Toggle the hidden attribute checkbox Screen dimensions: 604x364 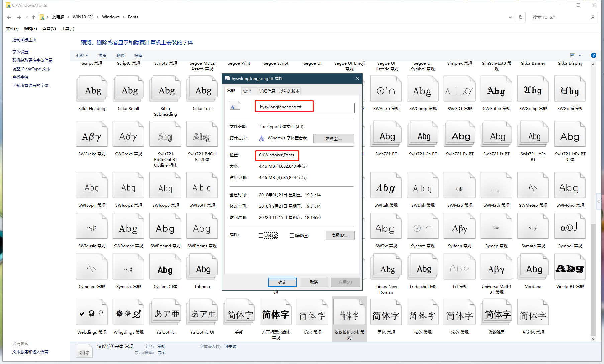tap(292, 235)
